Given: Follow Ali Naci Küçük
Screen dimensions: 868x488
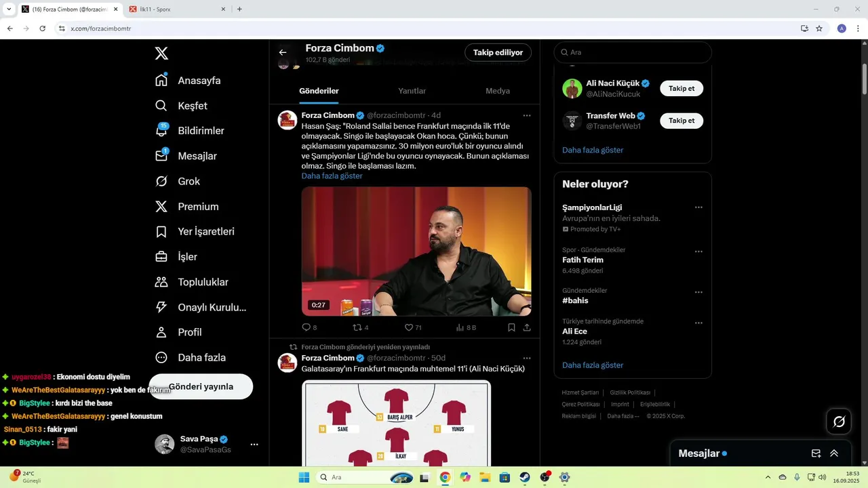Looking at the screenshot, I should [x=682, y=88].
